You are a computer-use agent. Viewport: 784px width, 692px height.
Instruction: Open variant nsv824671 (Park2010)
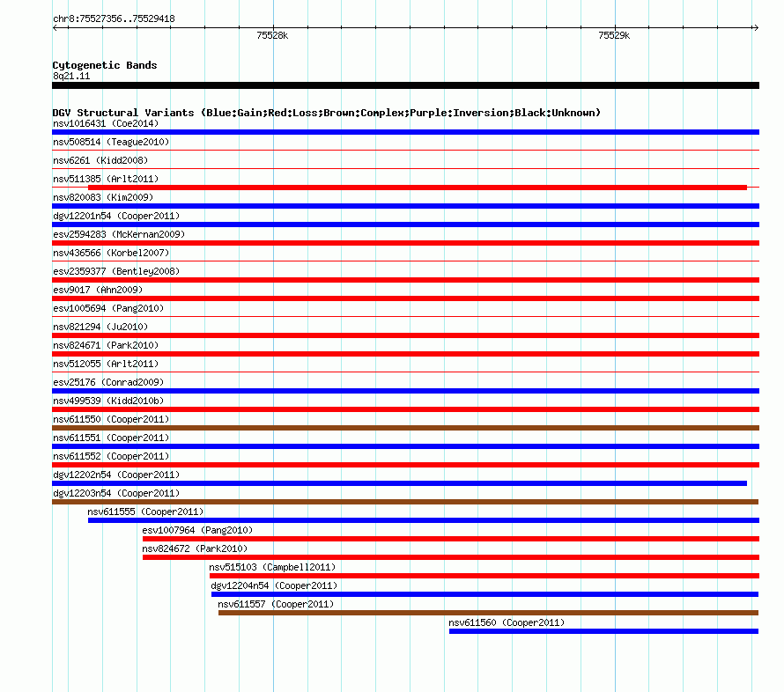[x=106, y=345]
